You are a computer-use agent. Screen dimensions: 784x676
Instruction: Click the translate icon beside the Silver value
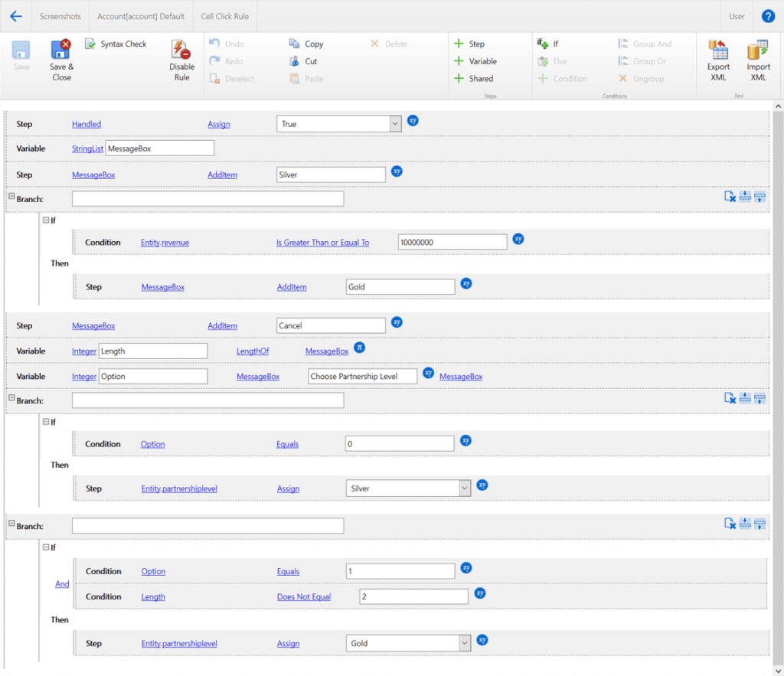coord(397,171)
